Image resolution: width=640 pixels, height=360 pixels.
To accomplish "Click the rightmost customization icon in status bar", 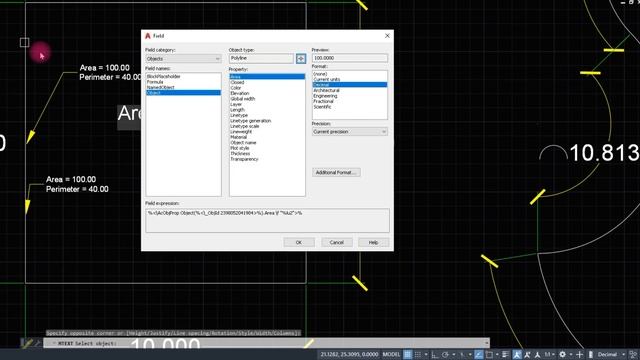I will 633,354.
